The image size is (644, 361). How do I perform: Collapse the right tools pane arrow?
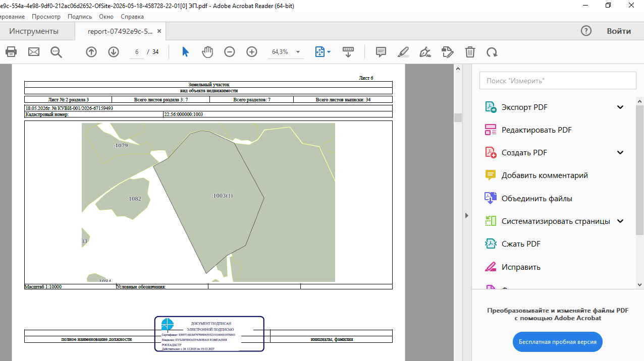[x=467, y=215]
